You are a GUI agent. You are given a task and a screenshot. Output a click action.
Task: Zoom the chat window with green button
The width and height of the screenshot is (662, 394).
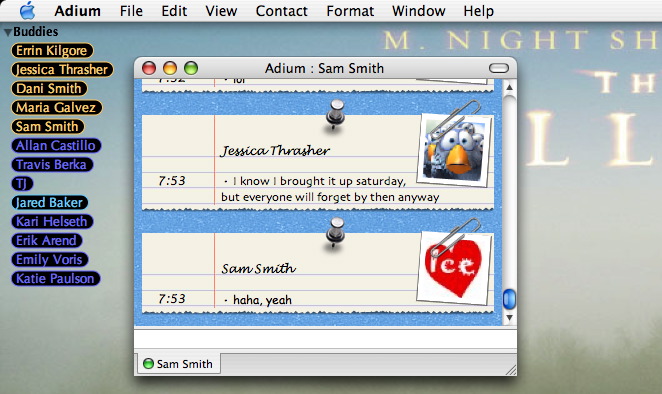(191, 68)
